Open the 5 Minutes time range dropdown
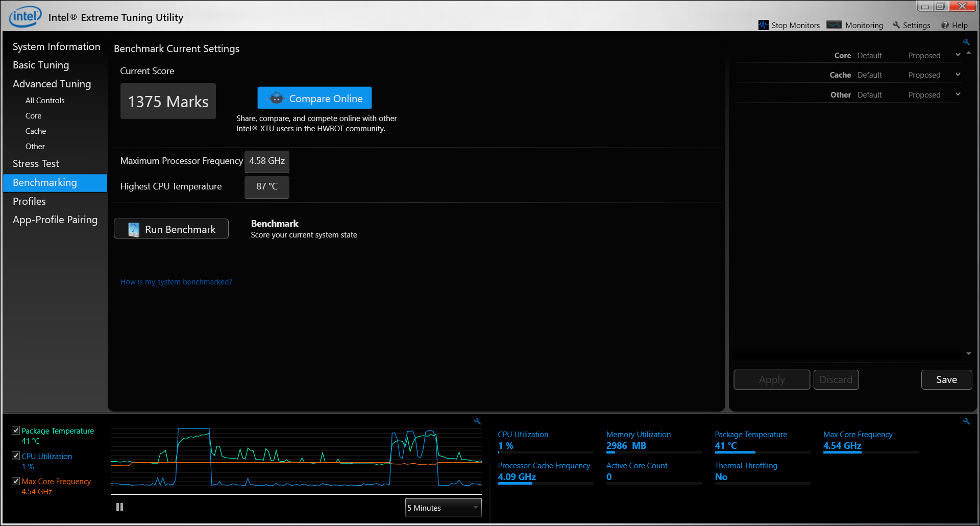This screenshot has height=526, width=980. (x=443, y=508)
